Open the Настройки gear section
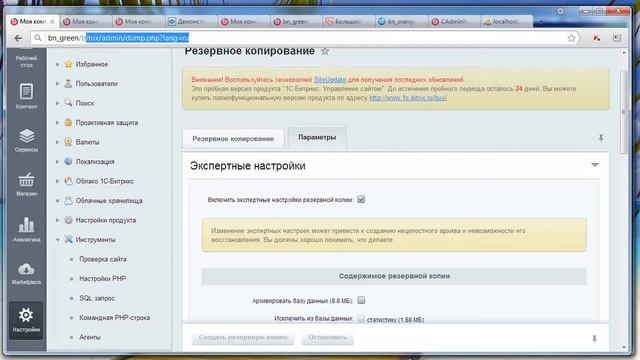This screenshot has height=360, width=640. pos(26,320)
